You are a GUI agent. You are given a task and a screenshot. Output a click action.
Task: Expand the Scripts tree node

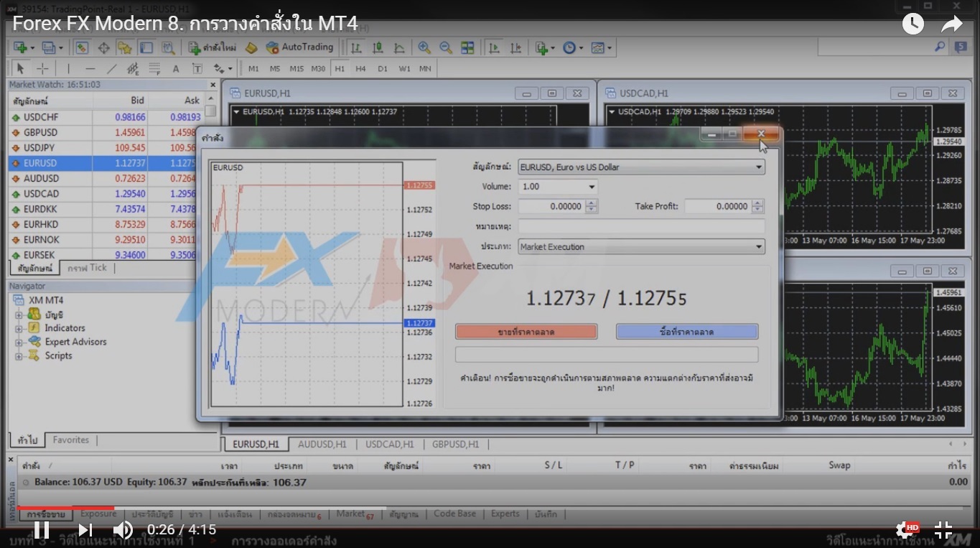[19, 356]
